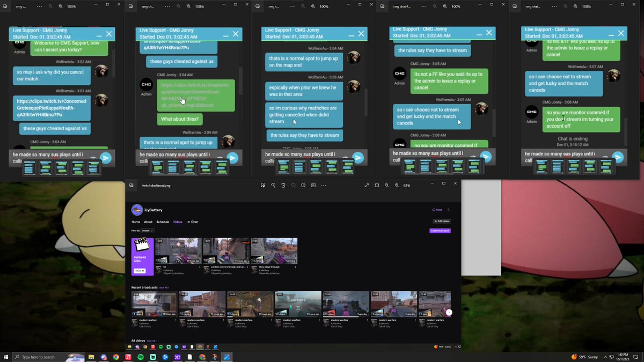Start slideshow in the twitch dashboard viewer
The image size is (644, 362).
point(313,185)
